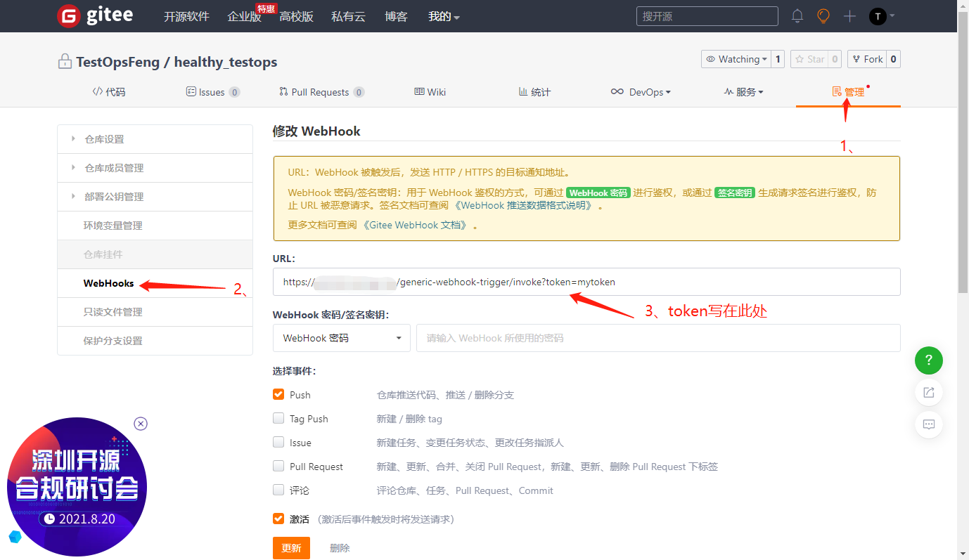Open the Issues tab
The image size is (969, 560).
(213, 92)
